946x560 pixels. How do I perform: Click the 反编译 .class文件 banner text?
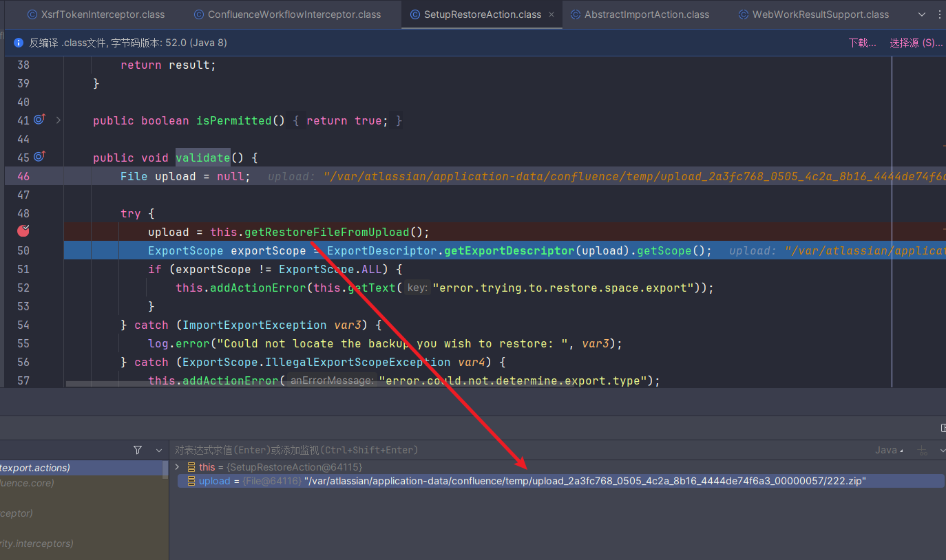(x=128, y=43)
